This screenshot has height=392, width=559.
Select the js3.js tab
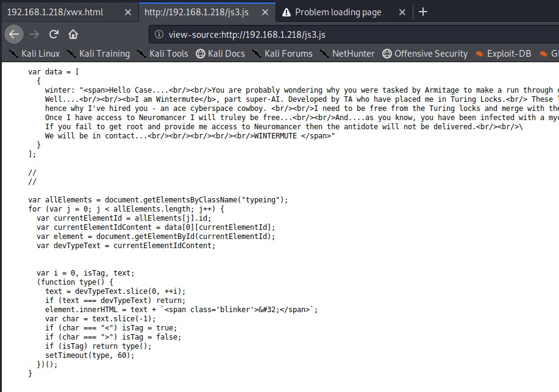(195, 12)
